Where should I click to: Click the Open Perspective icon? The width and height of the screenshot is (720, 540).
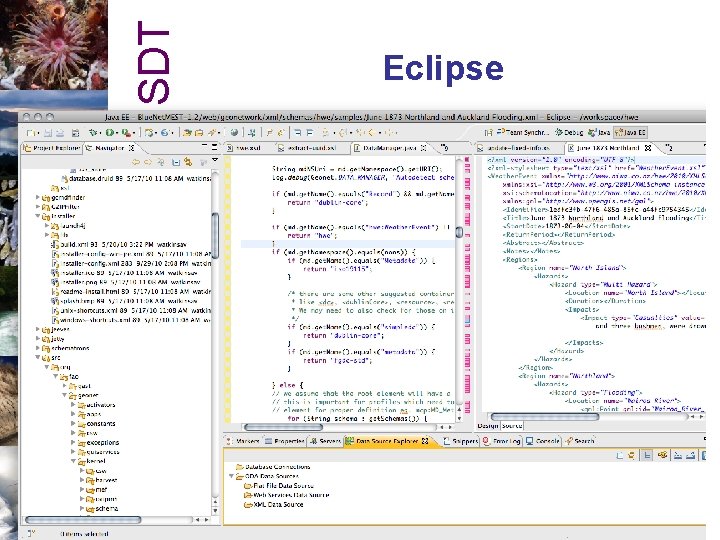[488, 133]
